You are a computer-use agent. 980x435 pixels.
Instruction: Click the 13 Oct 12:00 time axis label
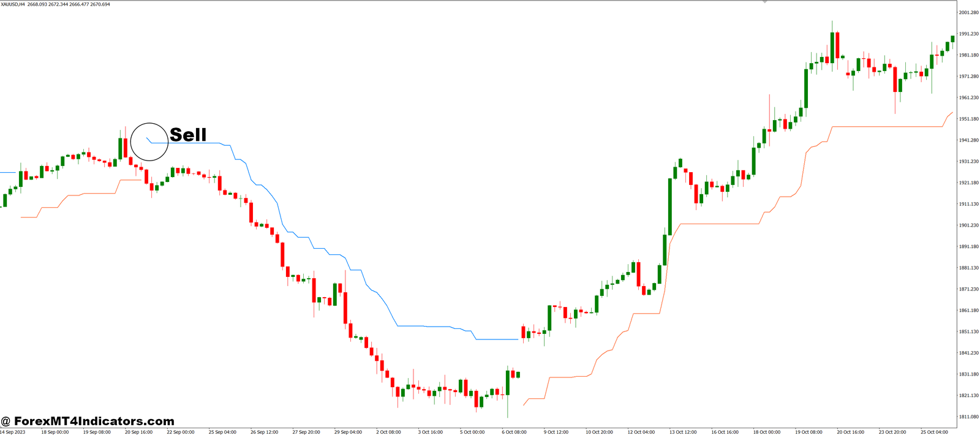[682, 432]
